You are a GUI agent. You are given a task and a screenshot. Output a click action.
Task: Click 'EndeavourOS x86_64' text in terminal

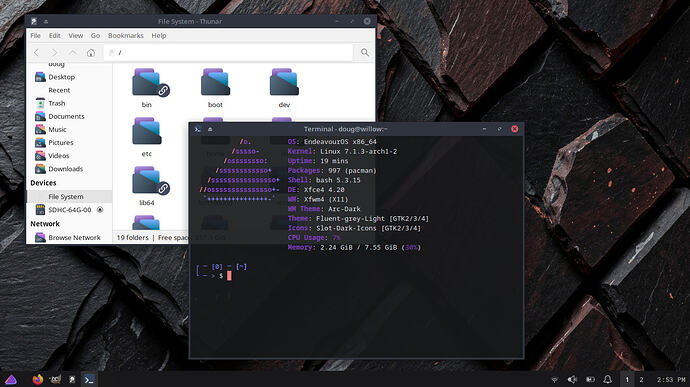pos(340,142)
